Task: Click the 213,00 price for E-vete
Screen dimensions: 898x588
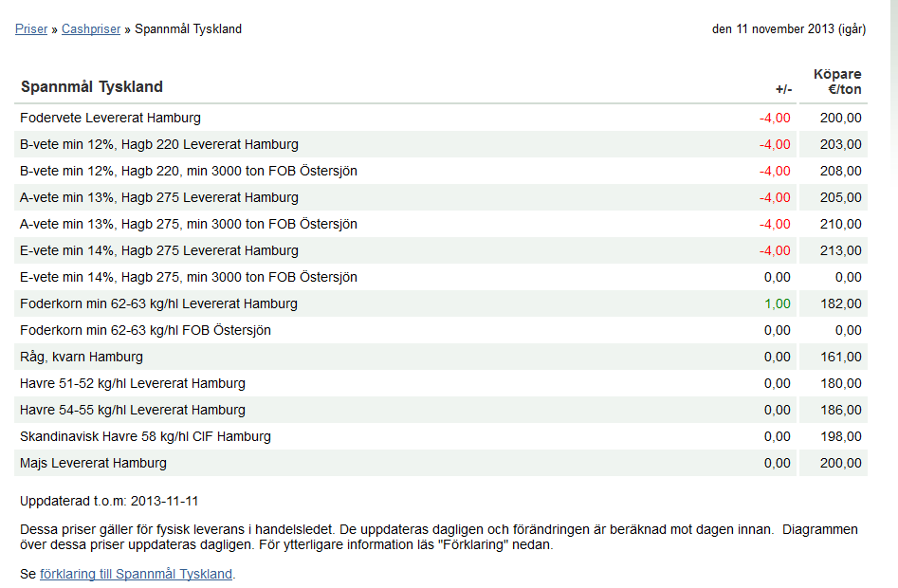Action: (841, 250)
